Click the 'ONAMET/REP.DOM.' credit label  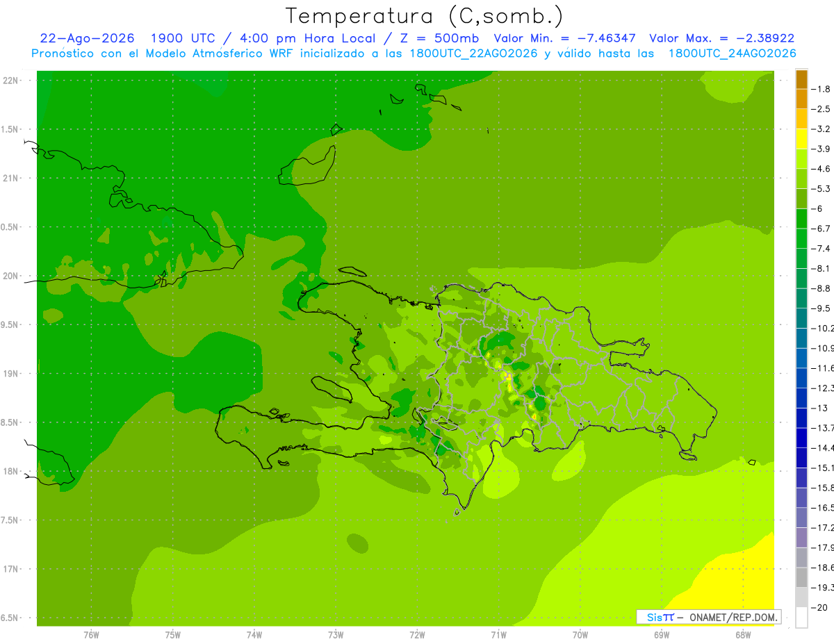(733, 617)
